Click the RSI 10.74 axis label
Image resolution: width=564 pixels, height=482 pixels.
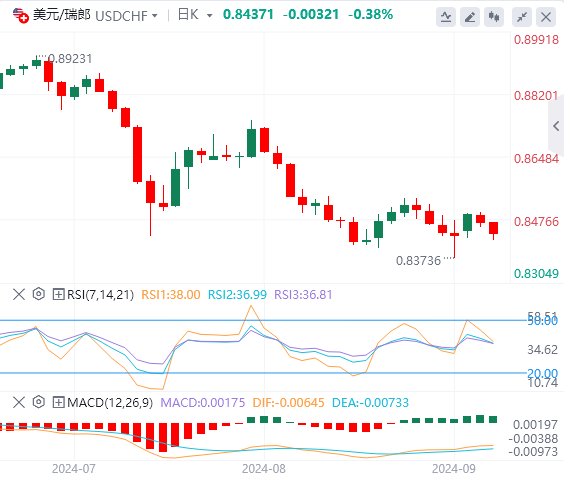tap(542, 383)
